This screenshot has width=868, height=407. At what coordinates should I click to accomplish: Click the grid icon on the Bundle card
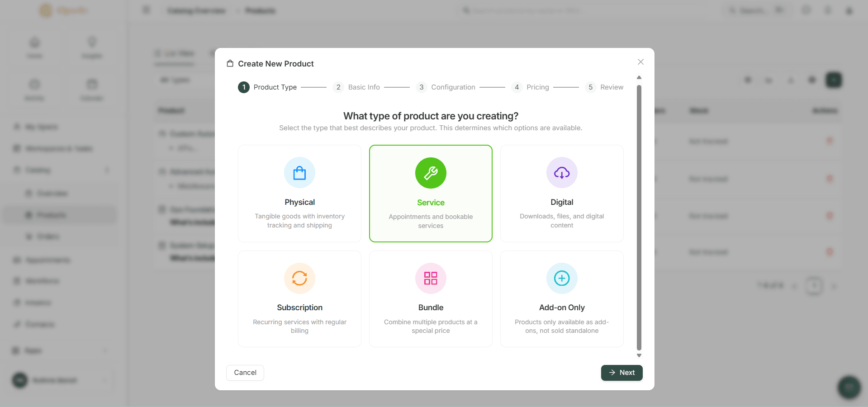[430, 278]
